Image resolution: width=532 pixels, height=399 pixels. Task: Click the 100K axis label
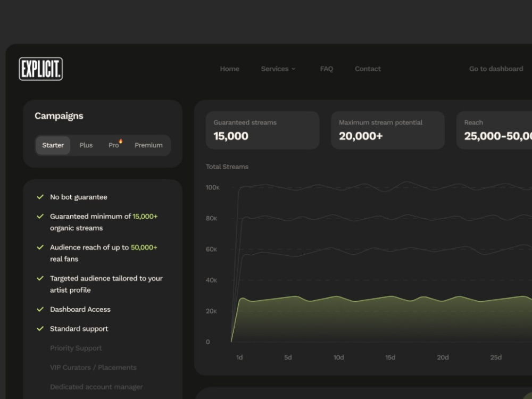click(213, 187)
